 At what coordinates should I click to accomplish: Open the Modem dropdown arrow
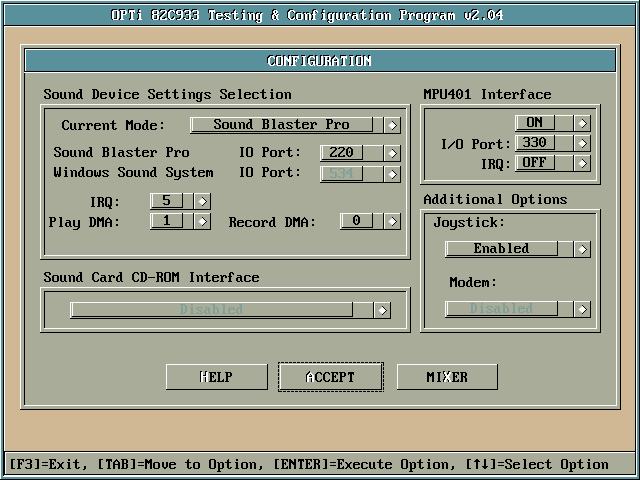pos(582,309)
